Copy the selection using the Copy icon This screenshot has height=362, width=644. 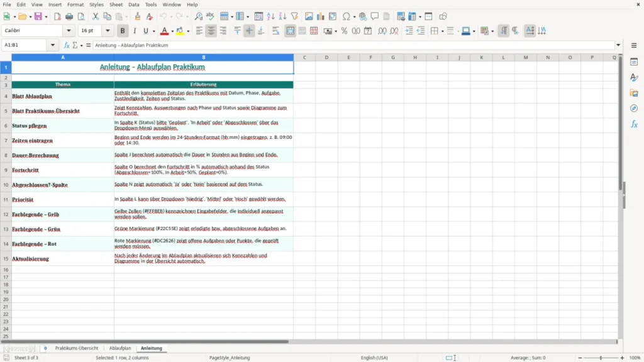pos(107,16)
